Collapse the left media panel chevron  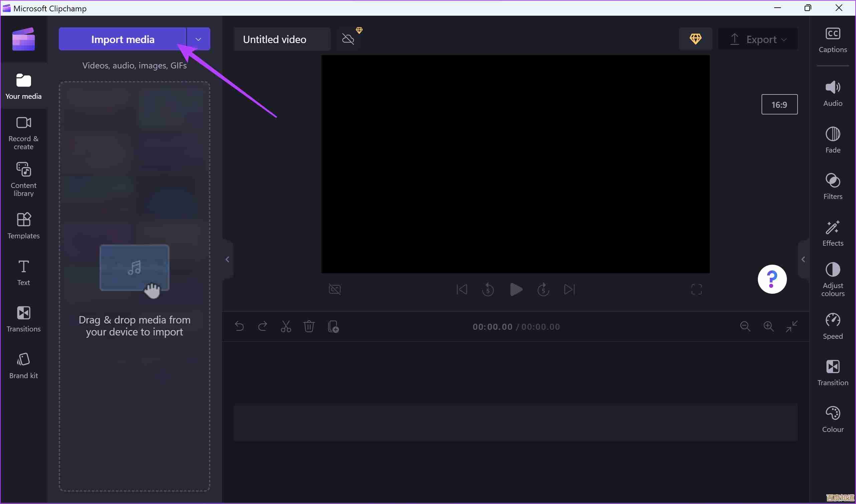(x=227, y=259)
